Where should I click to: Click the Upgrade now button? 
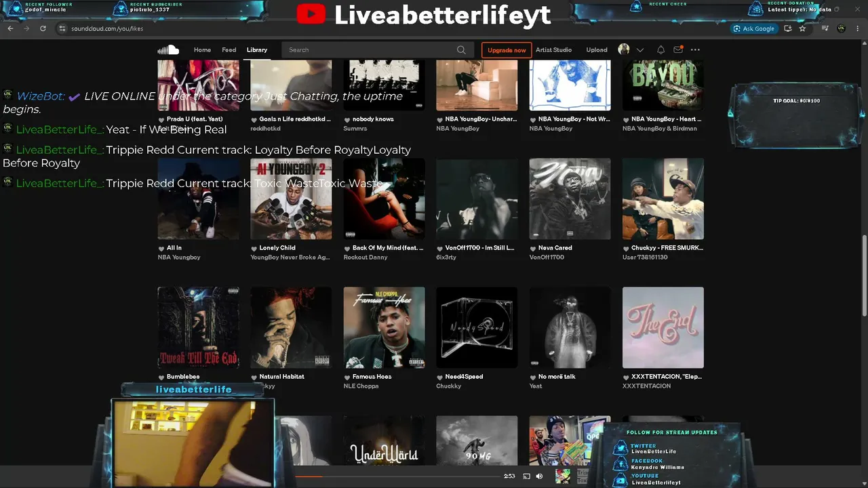click(x=507, y=49)
